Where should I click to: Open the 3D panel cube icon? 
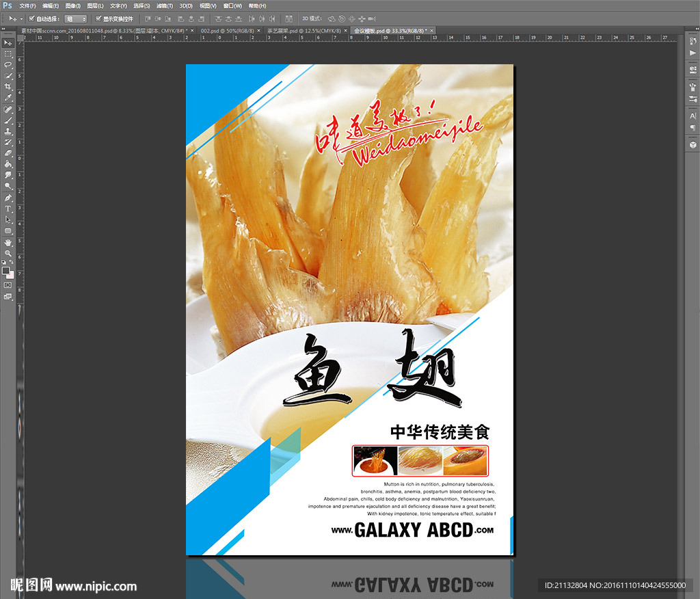tap(693, 145)
